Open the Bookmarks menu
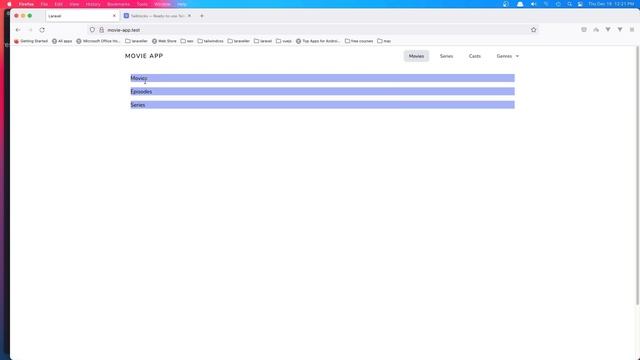 (118, 4)
